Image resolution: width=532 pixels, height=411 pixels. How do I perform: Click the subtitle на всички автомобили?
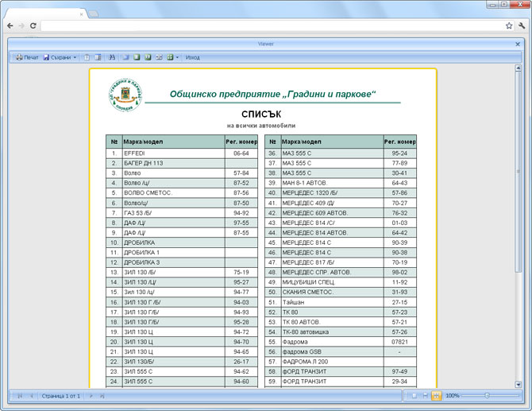(x=261, y=126)
